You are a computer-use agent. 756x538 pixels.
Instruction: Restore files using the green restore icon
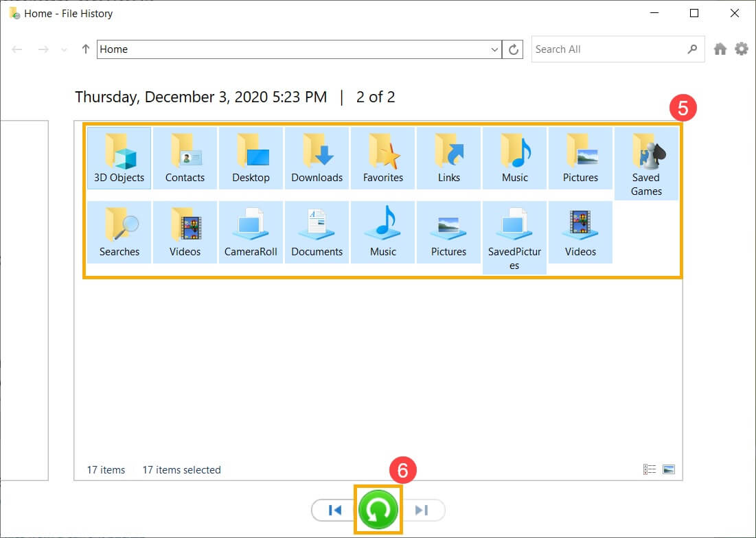point(377,509)
